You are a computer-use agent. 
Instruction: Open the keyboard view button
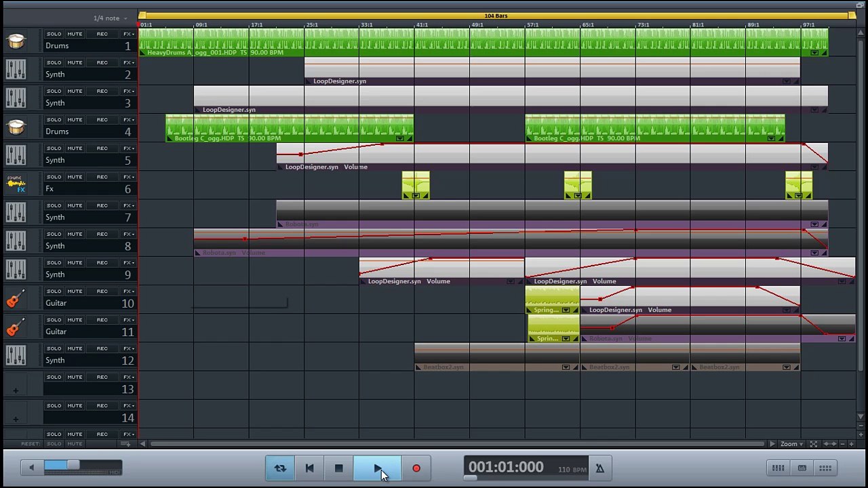[x=802, y=468]
